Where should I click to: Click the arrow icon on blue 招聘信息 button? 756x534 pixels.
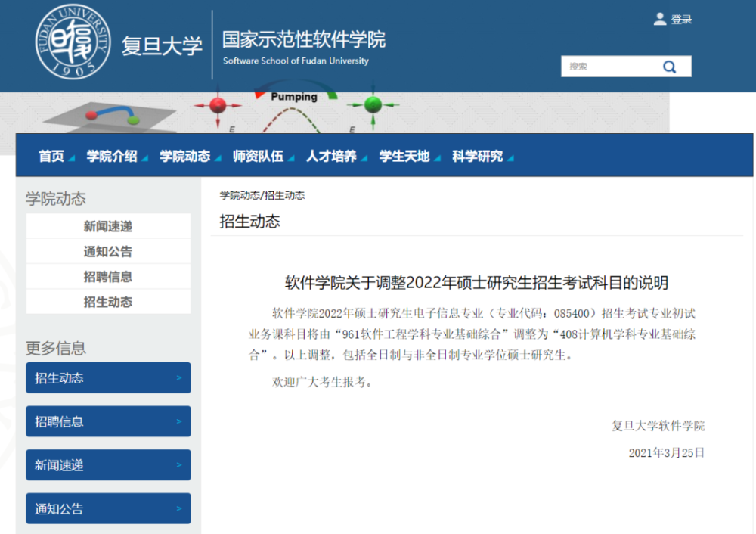click(x=178, y=421)
